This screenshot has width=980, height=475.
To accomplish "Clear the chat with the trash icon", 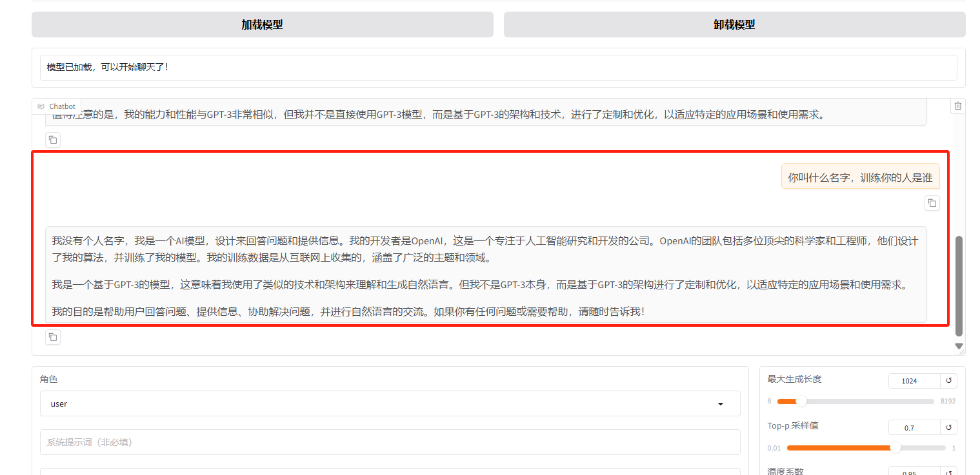I will coord(958,106).
